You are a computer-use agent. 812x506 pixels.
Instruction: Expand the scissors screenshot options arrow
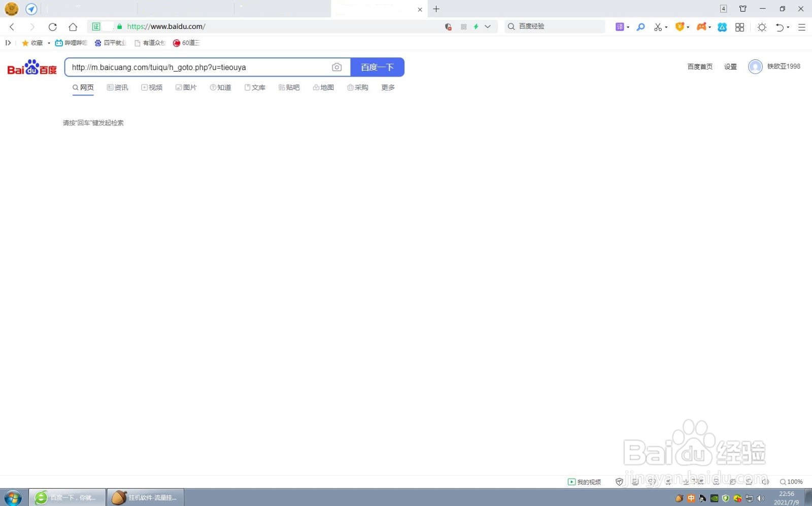coord(666,27)
